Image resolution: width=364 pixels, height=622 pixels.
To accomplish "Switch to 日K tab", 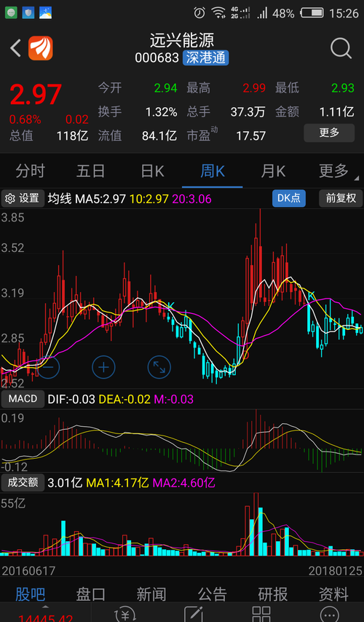I will (152, 171).
